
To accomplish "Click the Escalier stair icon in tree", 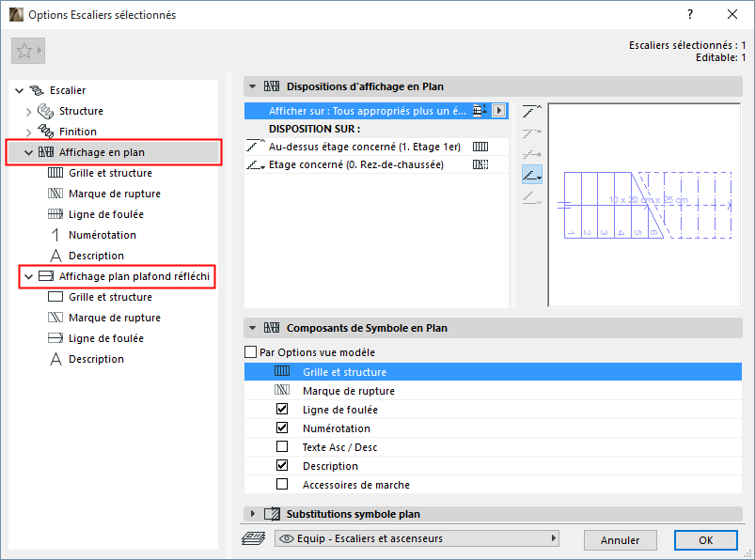I will (x=37, y=90).
